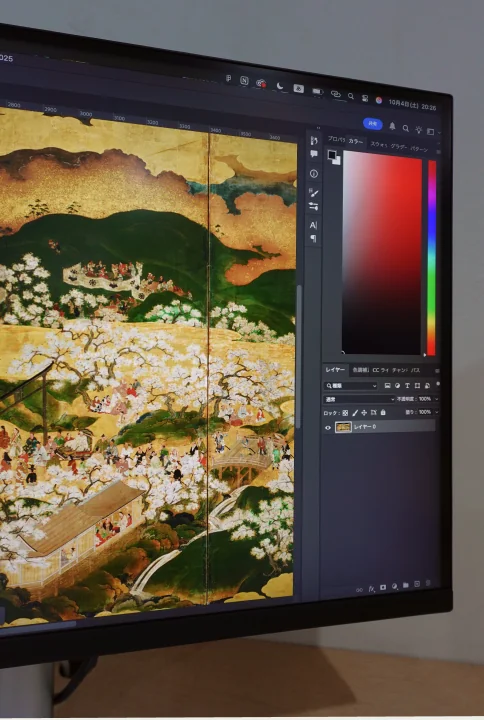Switch to the パターン tab
Viewport: 484px width, 720px height.
click(x=418, y=149)
